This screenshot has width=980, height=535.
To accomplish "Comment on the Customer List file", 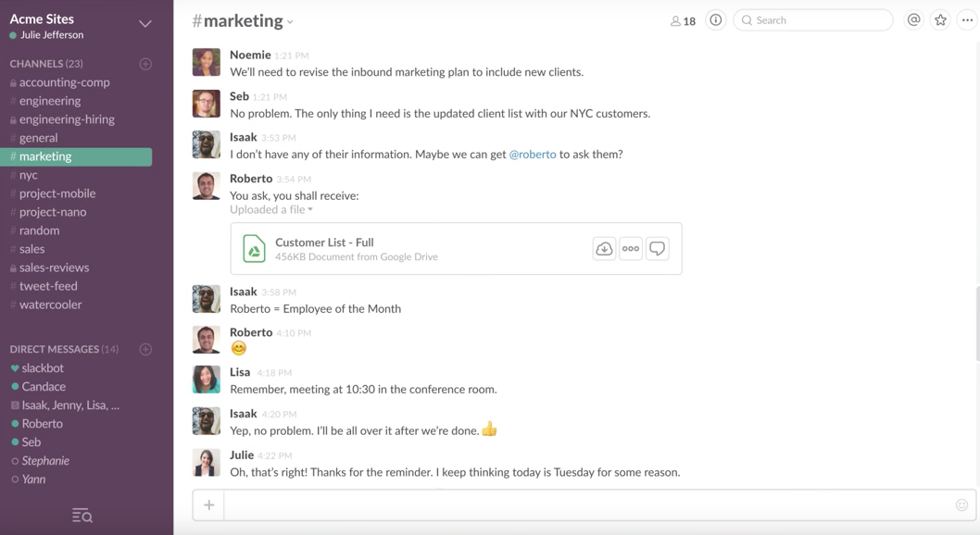I will tap(658, 248).
